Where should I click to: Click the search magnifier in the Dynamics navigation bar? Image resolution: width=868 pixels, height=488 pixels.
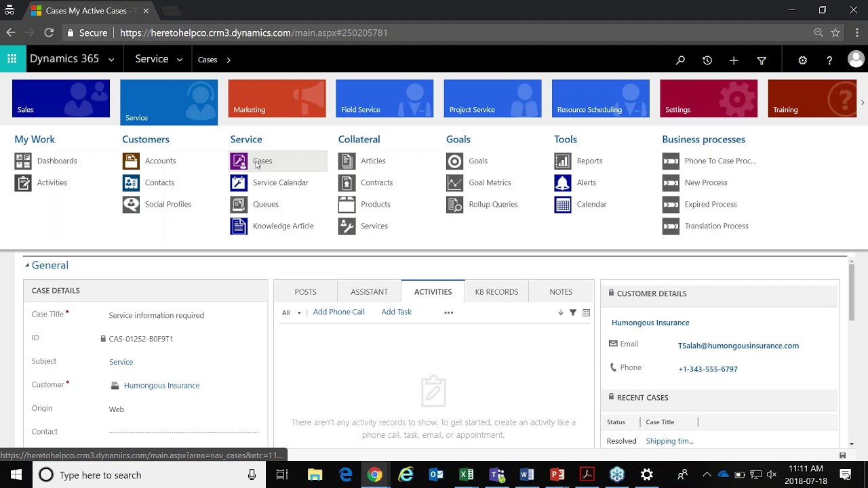click(680, 60)
